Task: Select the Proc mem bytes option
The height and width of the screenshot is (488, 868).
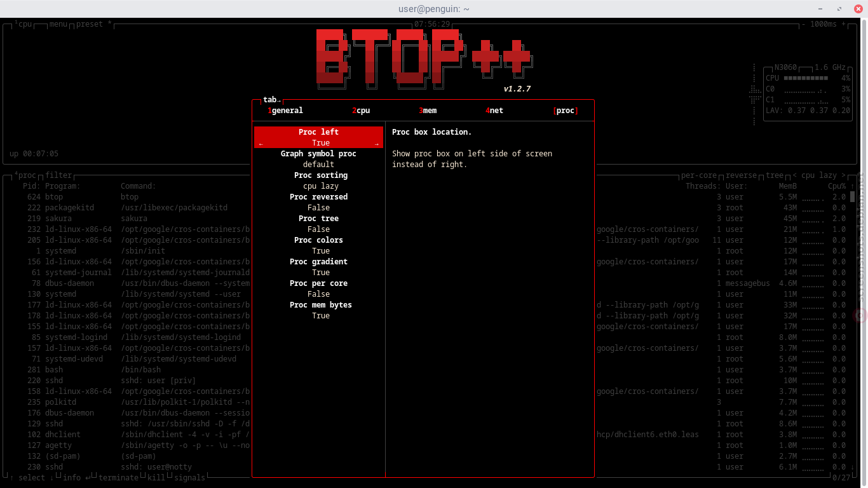Action: [x=318, y=310]
